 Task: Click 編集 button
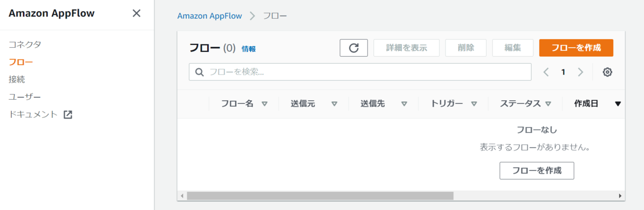tap(513, 48)
